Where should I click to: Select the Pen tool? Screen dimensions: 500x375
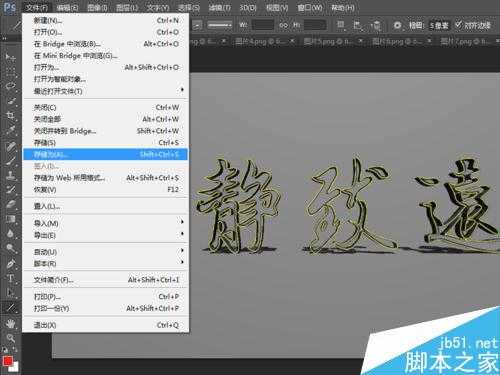coord(10,264)
